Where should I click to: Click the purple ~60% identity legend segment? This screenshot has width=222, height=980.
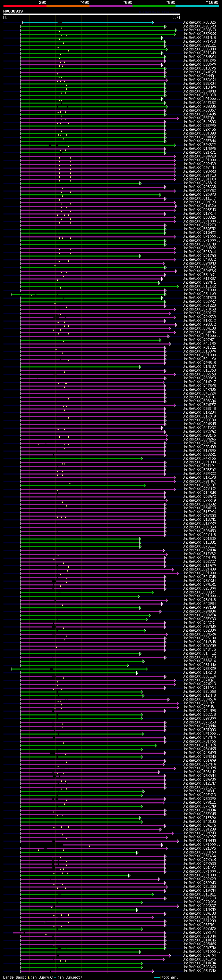pyautogui.click(x=111, y=6)
